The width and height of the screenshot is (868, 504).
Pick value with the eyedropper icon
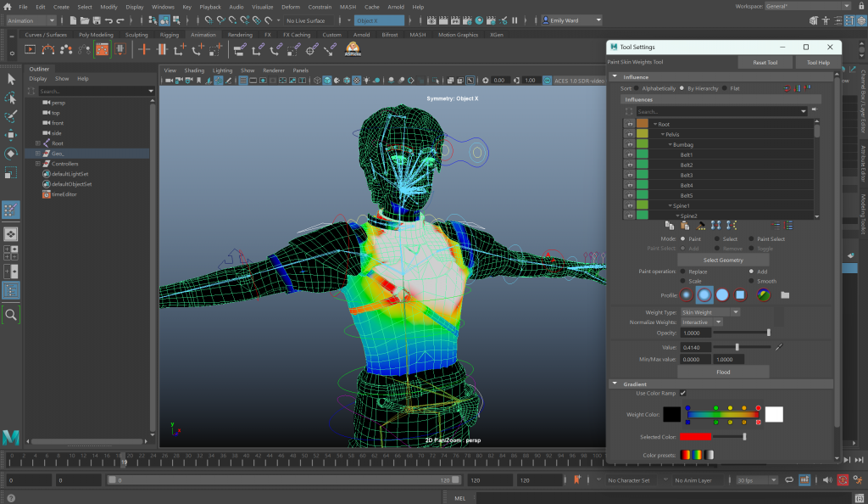(778, 346)
